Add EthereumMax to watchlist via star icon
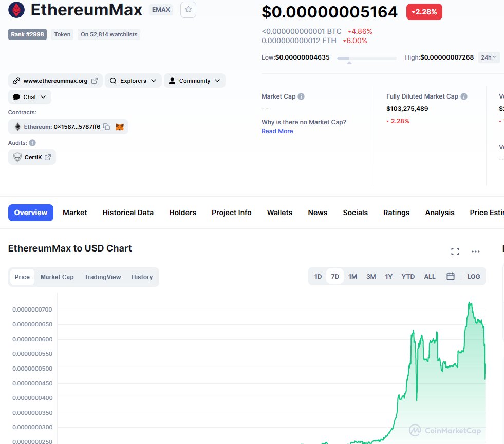504x444 pixels. click(x=188, y=9)
